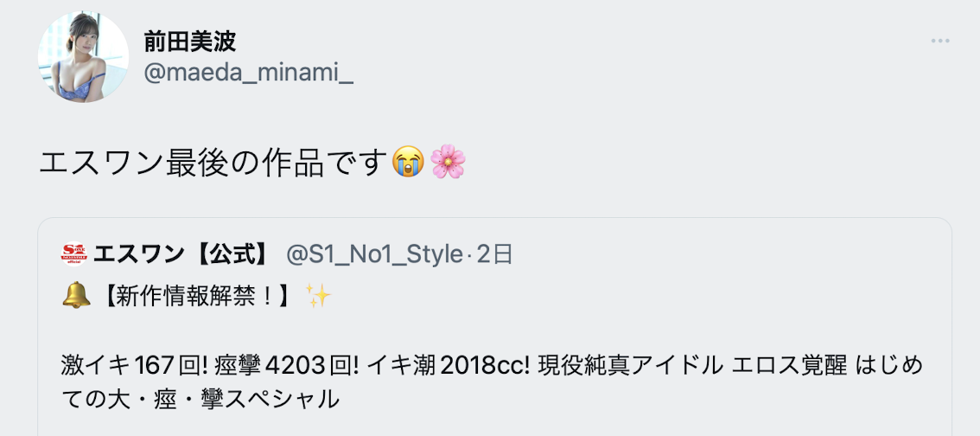The height and width of the screenshot is (436, 980).
Task: Open the tweet's three-dot more options menu
Action: point(940,41)
